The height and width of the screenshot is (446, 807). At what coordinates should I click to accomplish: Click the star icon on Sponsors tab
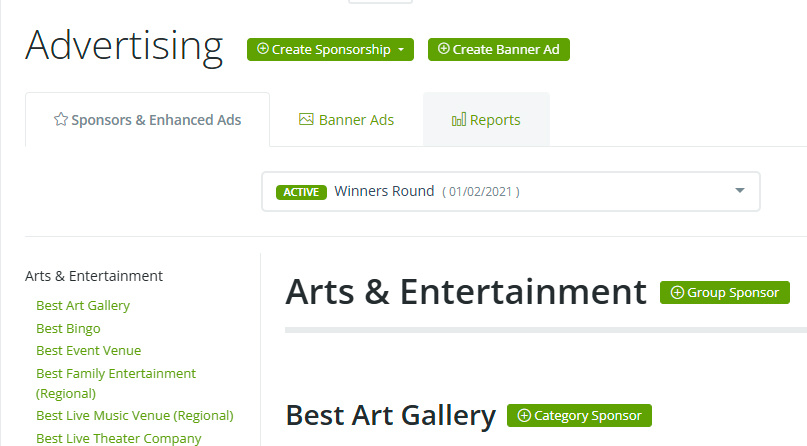point(61,120)
